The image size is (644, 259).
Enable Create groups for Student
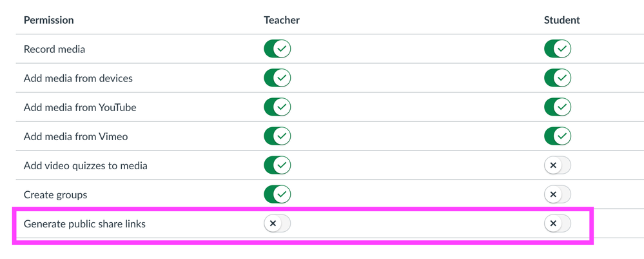click(x=558, y=194)
